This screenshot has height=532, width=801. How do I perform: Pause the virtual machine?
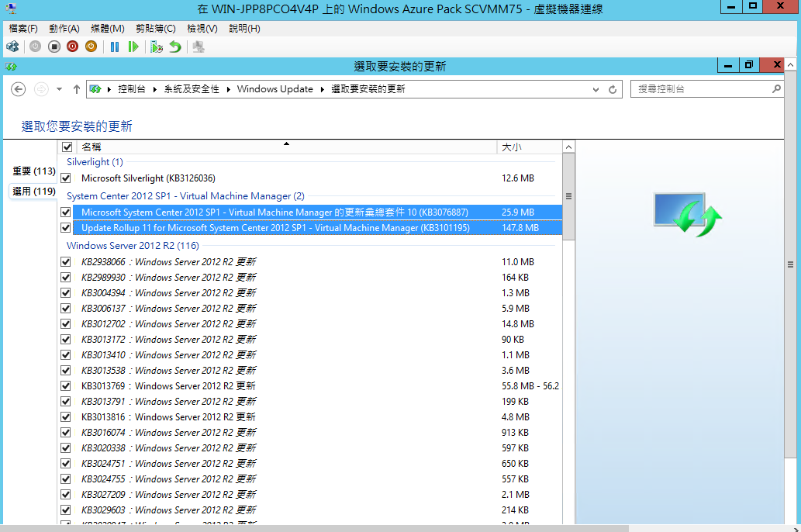(115, 47)
